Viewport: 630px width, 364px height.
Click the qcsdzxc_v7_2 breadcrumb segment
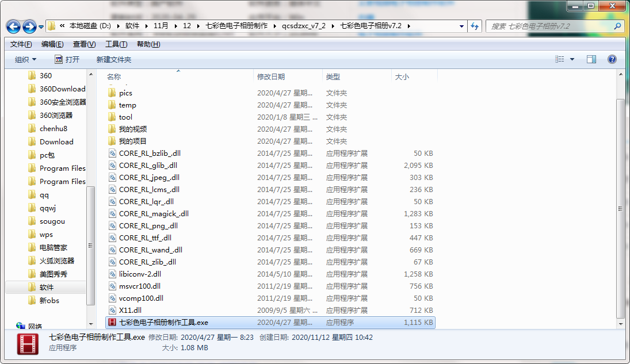(303, 26)
